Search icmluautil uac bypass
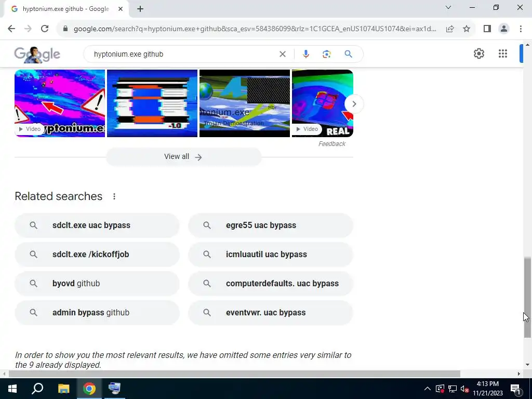The width and height of the screenshot is (532, 399). 271,255
